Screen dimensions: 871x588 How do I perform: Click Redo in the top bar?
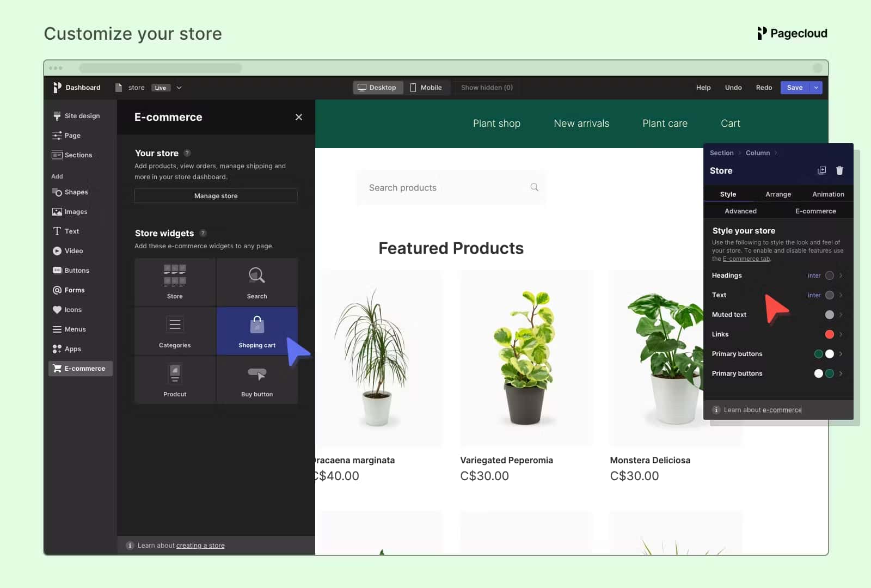click(x=764, y=88)
